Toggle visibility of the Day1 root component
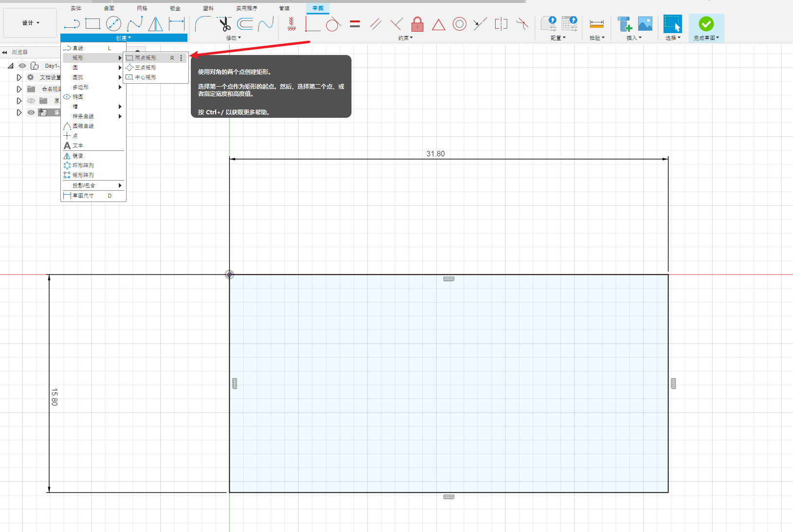This screenshot has width=793, height=532. pos(22,66)
